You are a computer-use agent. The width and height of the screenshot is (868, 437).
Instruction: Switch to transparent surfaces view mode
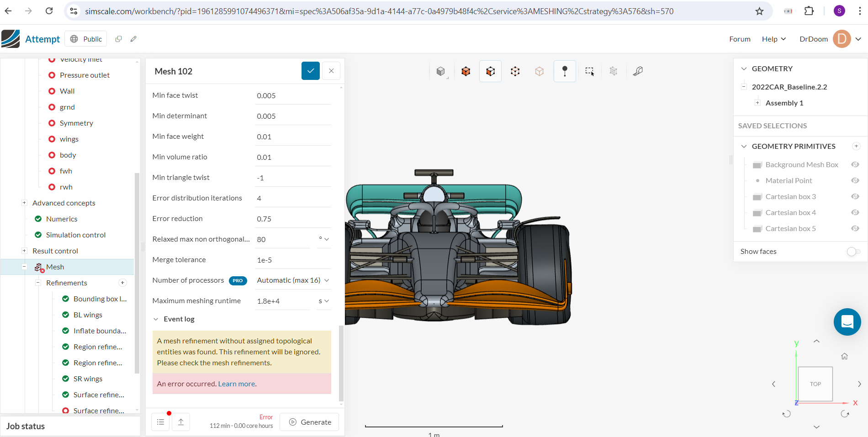click(x=539, y=71)
